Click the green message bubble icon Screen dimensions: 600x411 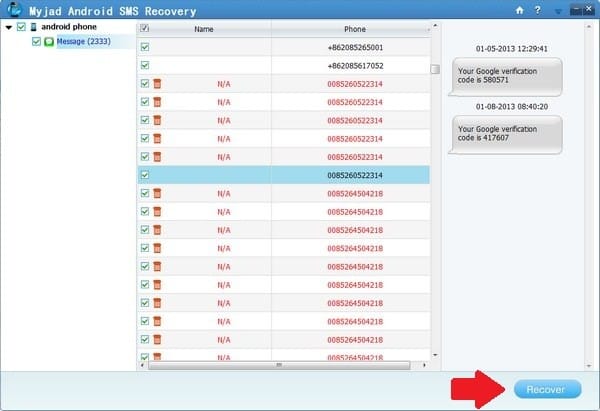pyautogui.click(x=49, y=41)
